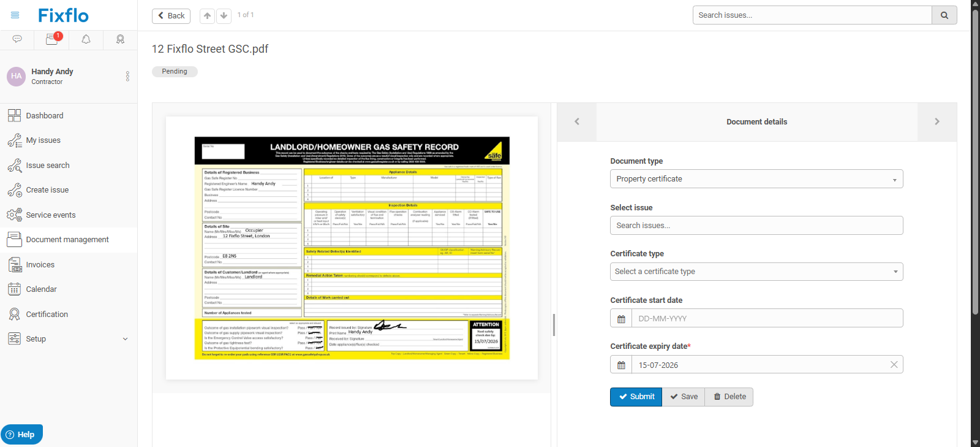Open Handy Andy's three-dot options menu
The width and height of the screenshot is (980, 447).
tap(127, 76)
